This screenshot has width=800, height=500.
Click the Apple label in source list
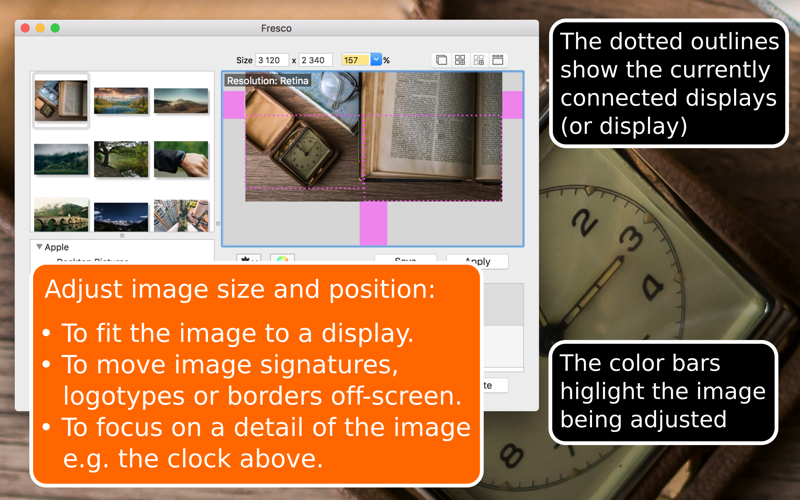click(x=57, y=247)
